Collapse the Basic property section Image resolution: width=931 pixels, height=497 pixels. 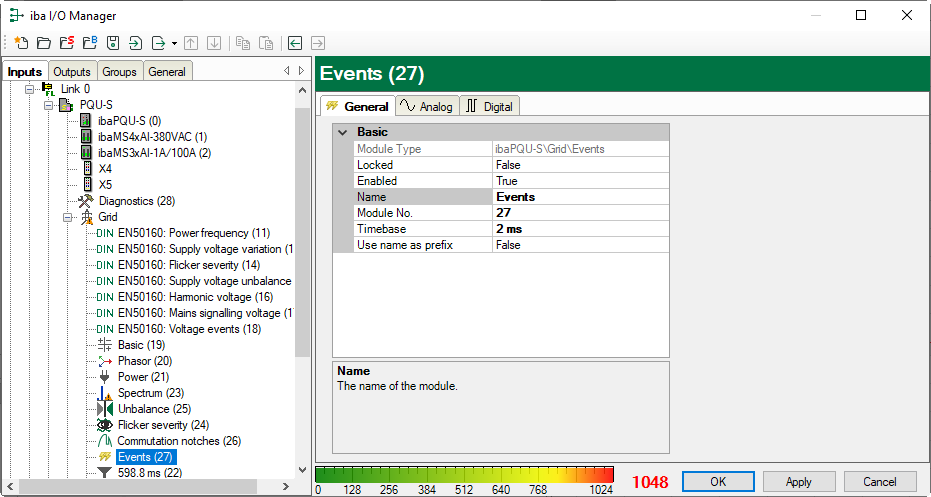[x=343, y=132]
